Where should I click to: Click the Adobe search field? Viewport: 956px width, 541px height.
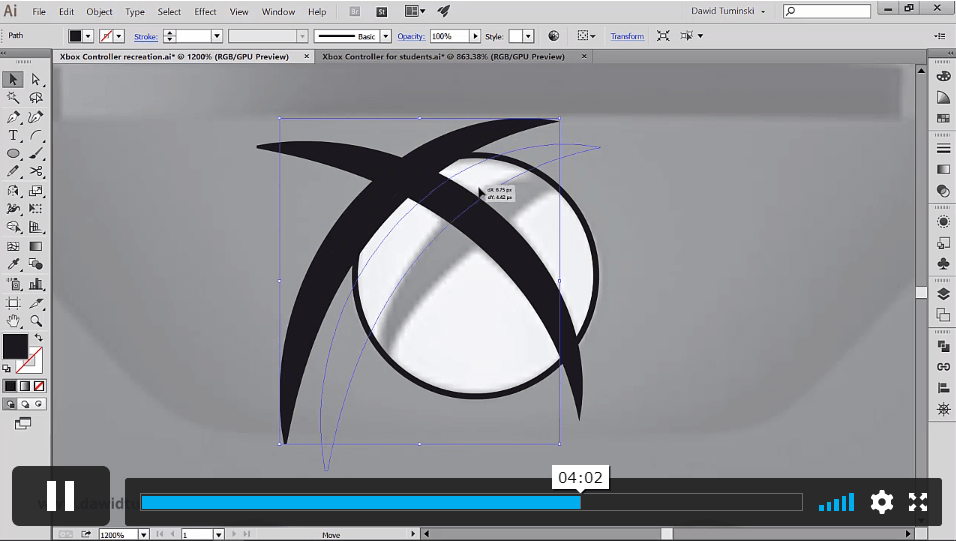point(827,11)
